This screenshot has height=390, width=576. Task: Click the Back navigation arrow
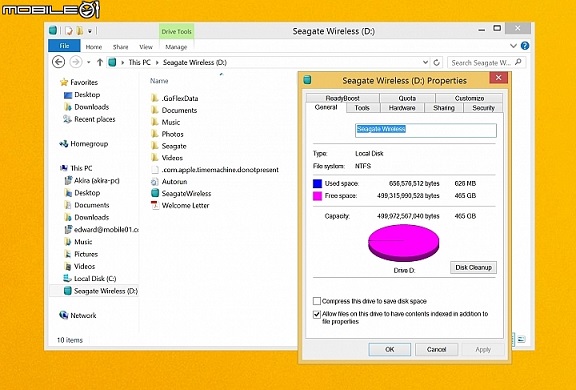(x=58, y=62)
